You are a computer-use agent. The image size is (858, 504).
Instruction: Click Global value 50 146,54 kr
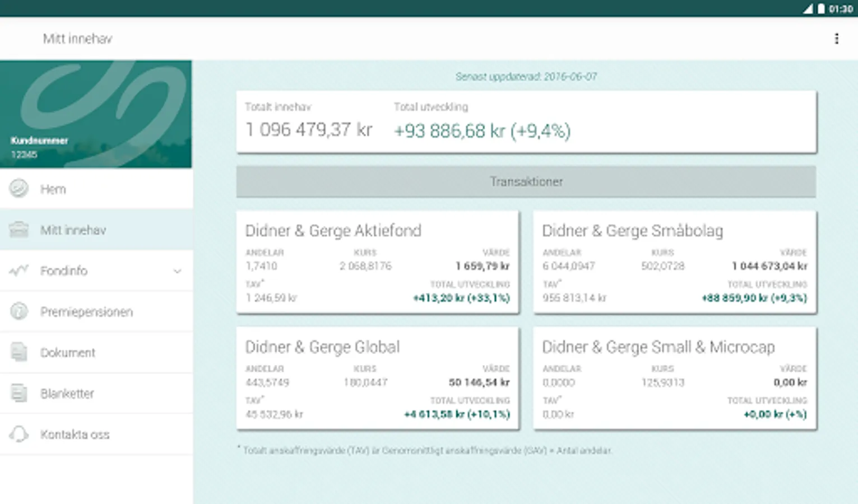tap(479, 382)
